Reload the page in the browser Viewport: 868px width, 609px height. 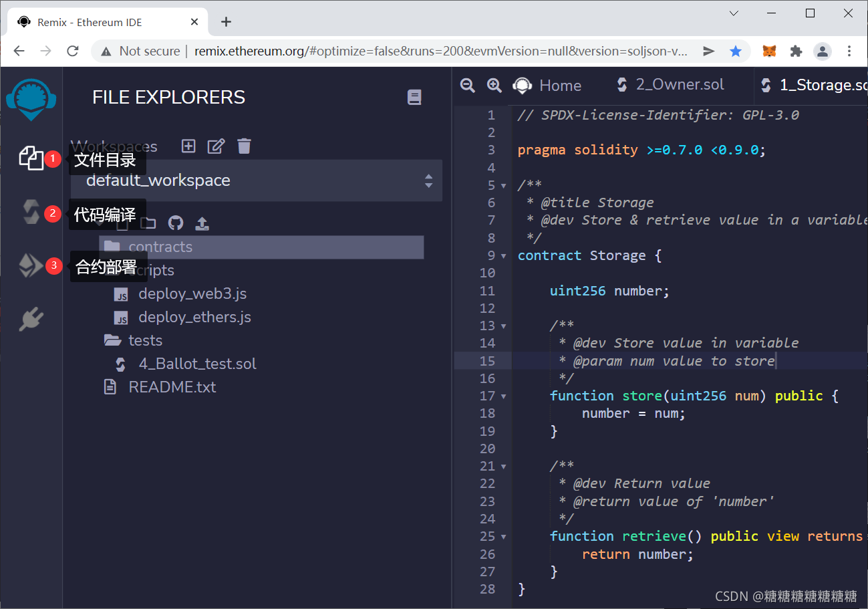point(73,51)
